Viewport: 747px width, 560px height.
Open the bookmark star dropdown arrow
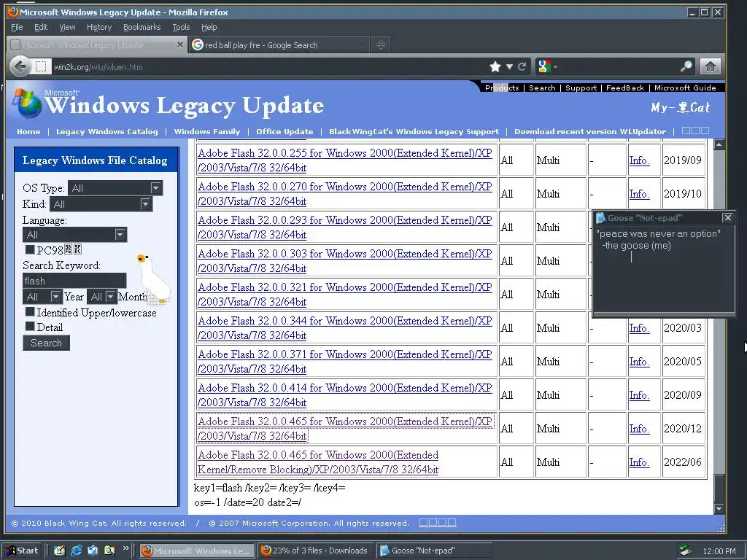coord(509,66)
